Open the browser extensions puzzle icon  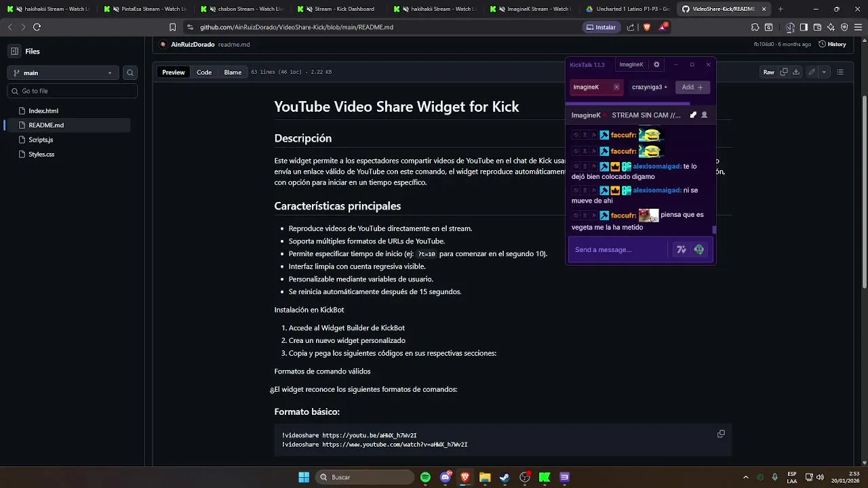click(x=755, y=27)
